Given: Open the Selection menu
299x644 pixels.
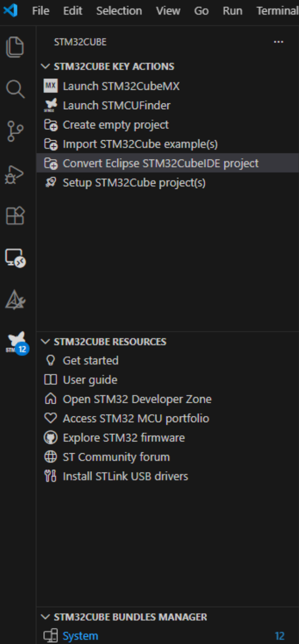Looking at the screenshot, I should 119,11.
